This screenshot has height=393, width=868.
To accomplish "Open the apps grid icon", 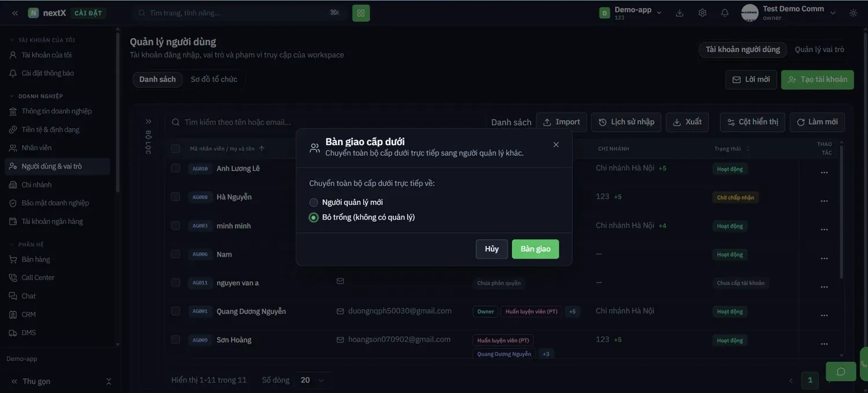I will point(361,13).
